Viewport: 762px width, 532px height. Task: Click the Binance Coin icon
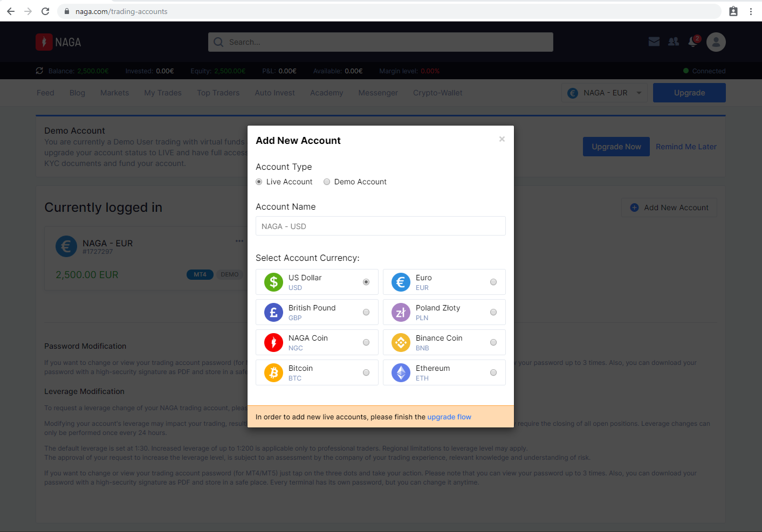401,342
